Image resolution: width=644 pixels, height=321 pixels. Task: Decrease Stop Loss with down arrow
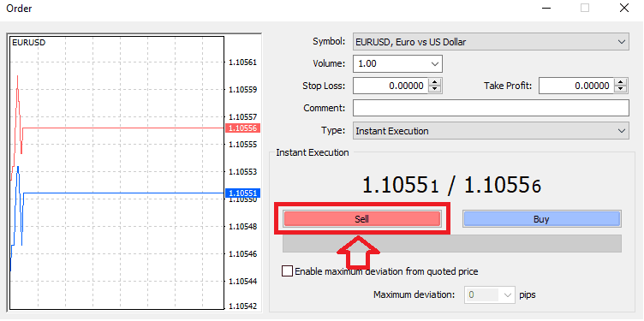(434, 90)
